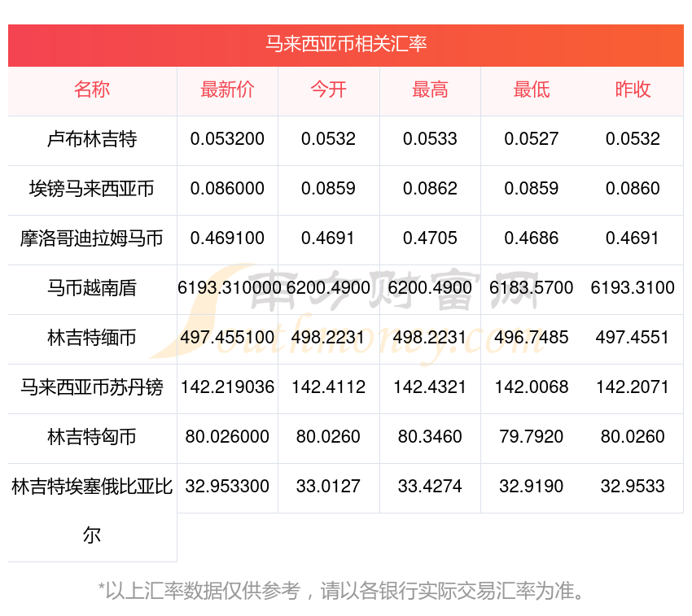Select the 摩洛哥迪拉姆马币 row name
The height and width of the screenshot is (616, 692).
tap(92, 238)
